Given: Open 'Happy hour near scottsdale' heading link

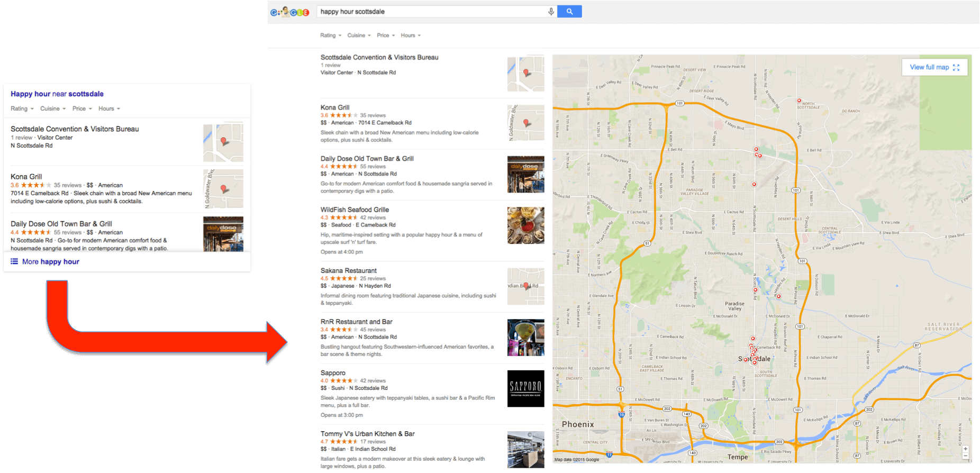Looking at the screenshot, I should (x=57, y=94).
